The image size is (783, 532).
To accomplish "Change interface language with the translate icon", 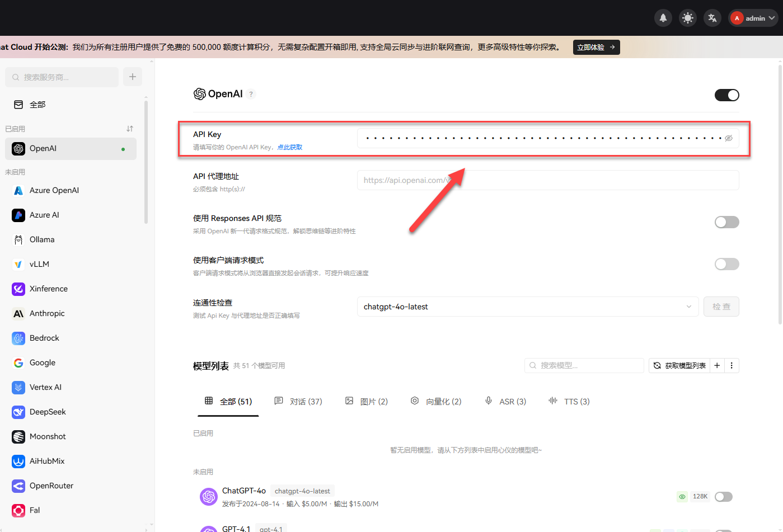I will tap(712, 17).
